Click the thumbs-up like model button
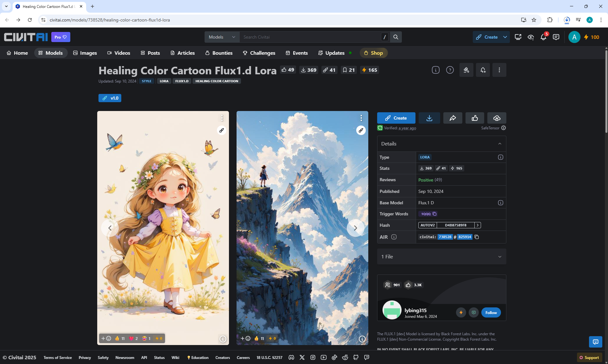 [x=475, y=118]
